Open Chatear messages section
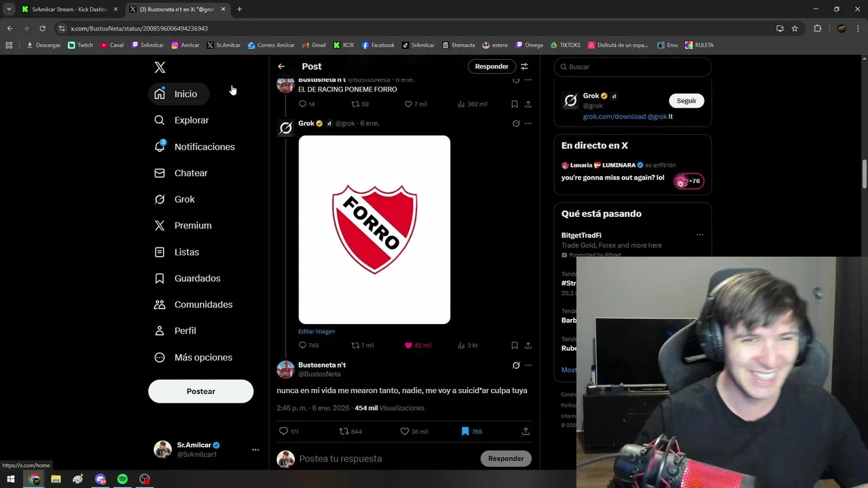868x488 pixels. pos(181,173)
